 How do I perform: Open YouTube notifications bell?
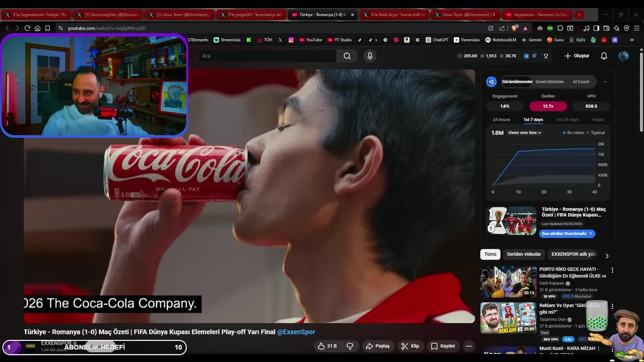[604, 56]
